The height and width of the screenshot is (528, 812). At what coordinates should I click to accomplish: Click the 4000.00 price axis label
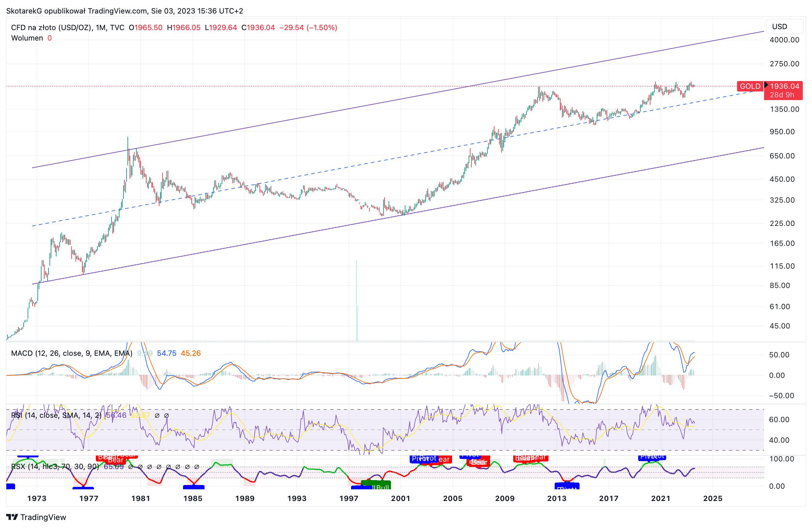[x=784, y=40]
